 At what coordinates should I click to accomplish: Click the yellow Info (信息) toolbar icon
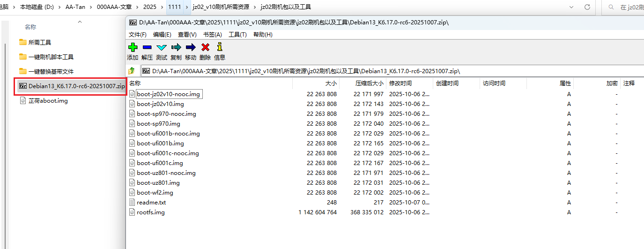coord(220,47)
